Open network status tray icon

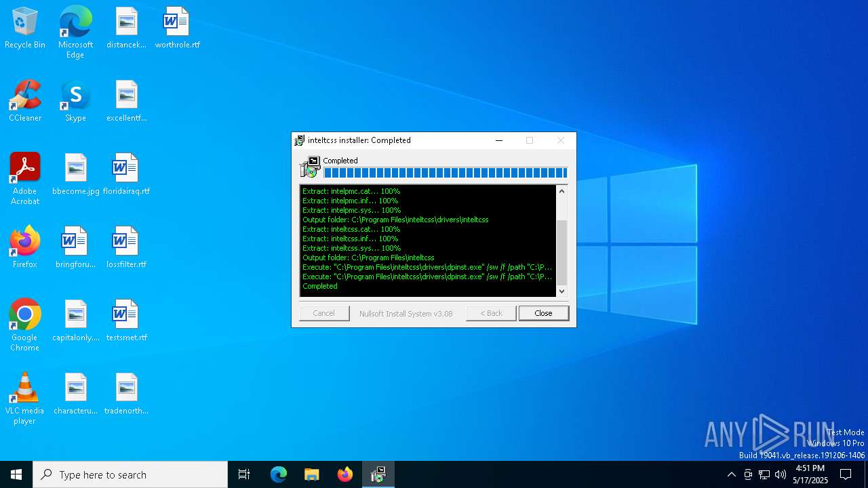764,474
